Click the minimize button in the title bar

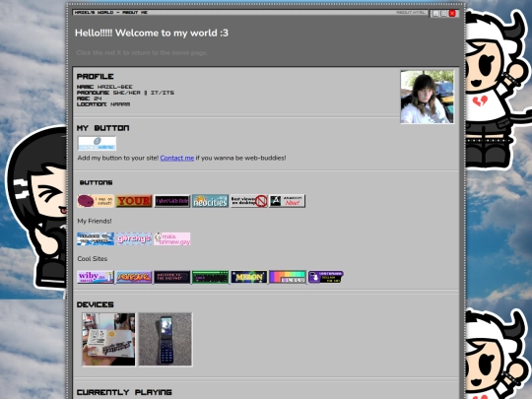pyautogui.click(x=436, y=13)
